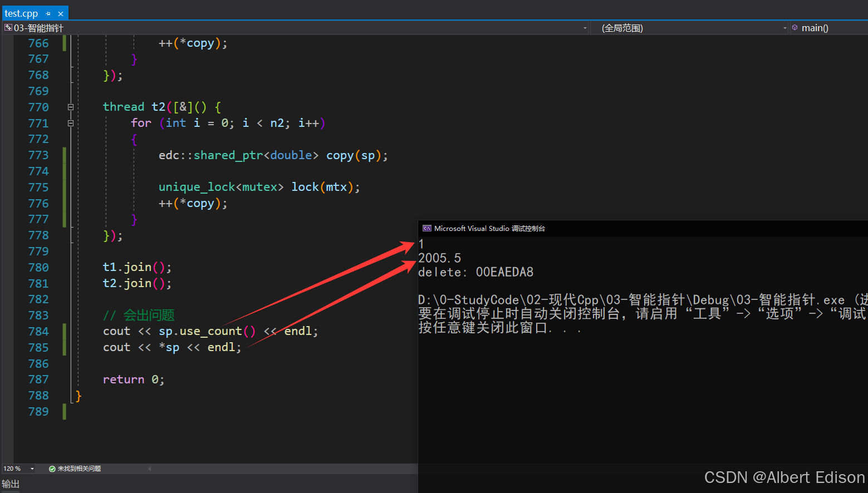Screen dimensions: 868x493
Task: Click the project icon beside 03-智能指针
Action: point(8,28)
